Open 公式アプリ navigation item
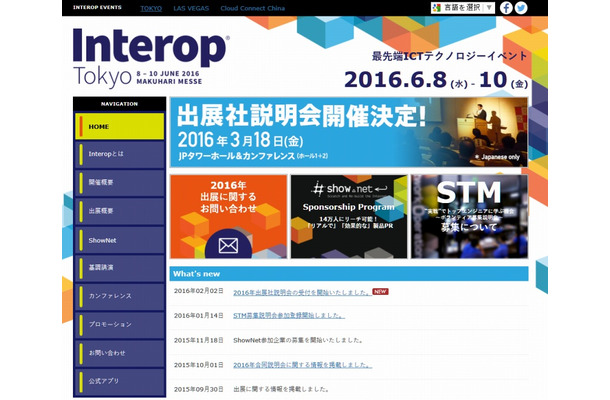Image resolution: width=610 pixels, height=400 pixels. point(120,381)
